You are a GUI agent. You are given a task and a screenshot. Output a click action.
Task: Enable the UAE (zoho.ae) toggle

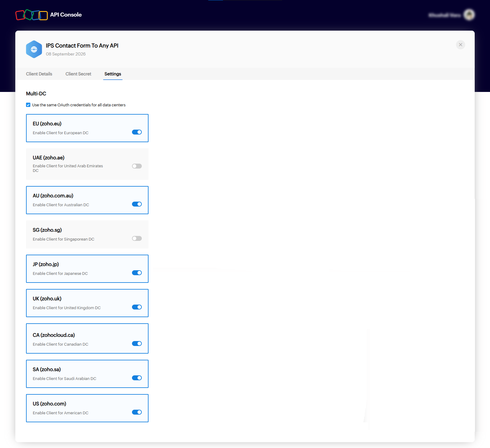tap(137, 166)
